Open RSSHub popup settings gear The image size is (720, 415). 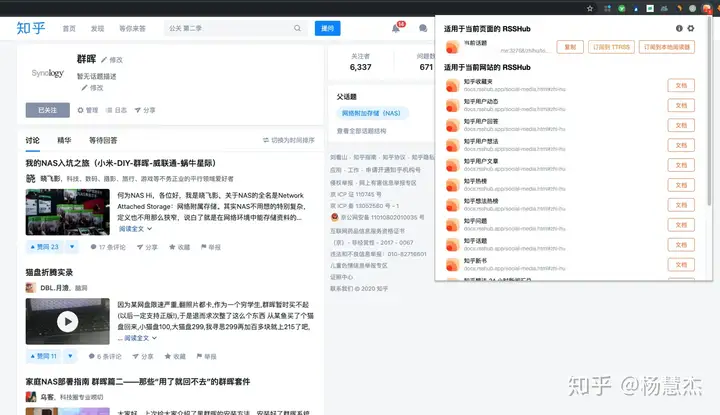pos(691,28)
